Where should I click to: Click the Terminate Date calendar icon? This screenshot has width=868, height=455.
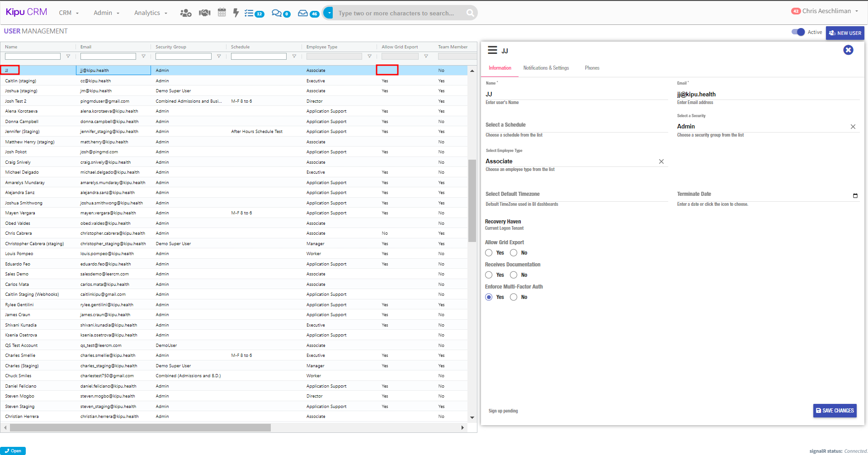[x=855, y=196]
